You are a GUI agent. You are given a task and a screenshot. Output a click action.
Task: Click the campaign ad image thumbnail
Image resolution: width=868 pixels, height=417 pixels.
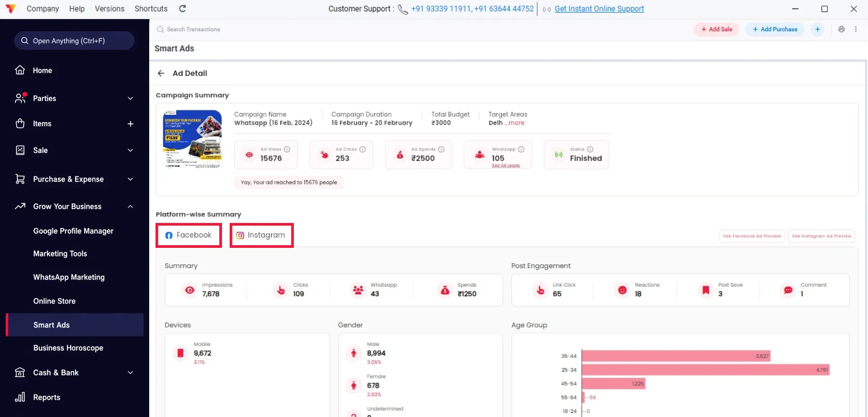point(192,138)
